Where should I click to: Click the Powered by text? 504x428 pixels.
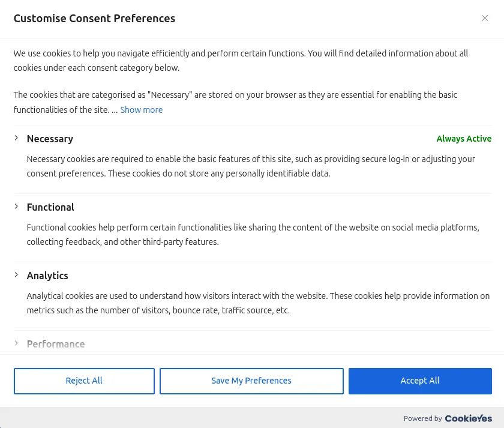click(422, 418)
